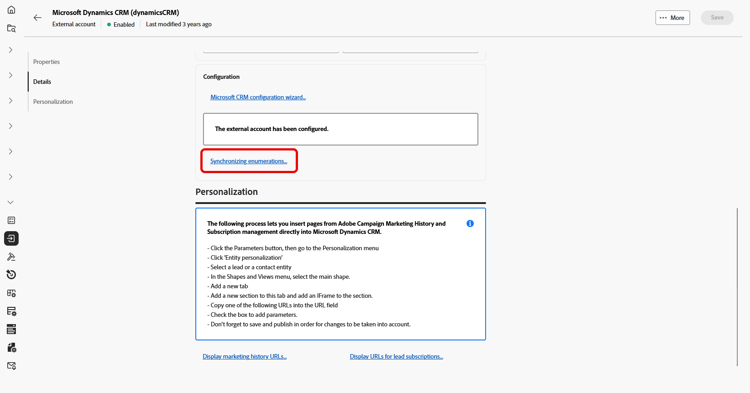Click the Personalization section heading
750x393 pixels.
(x=226, y=192)
